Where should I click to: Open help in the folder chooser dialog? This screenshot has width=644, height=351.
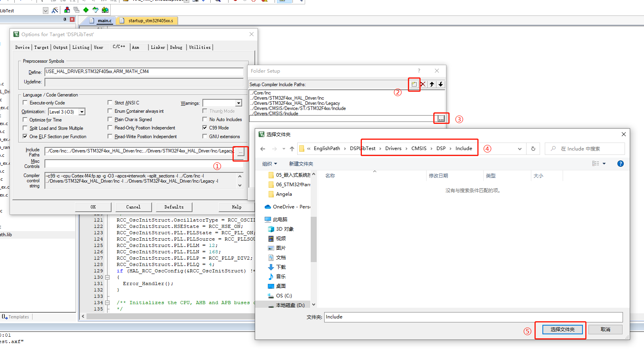coord(621,164)
